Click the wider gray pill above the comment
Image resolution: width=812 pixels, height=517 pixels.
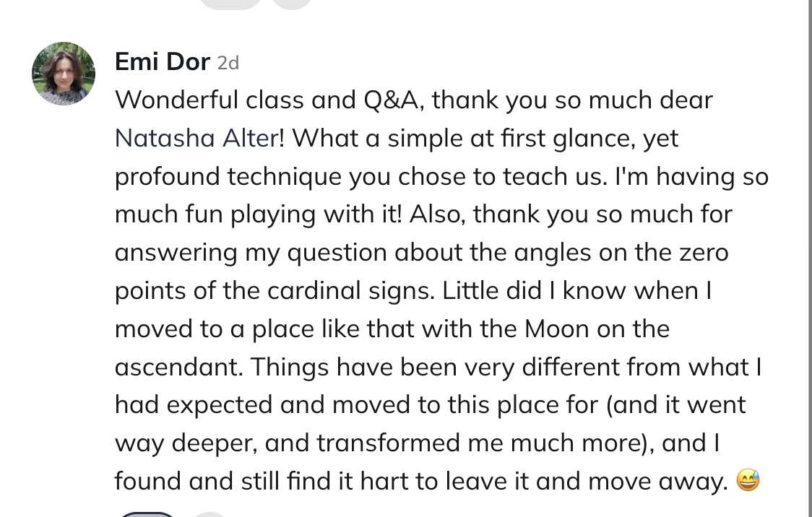230,3
